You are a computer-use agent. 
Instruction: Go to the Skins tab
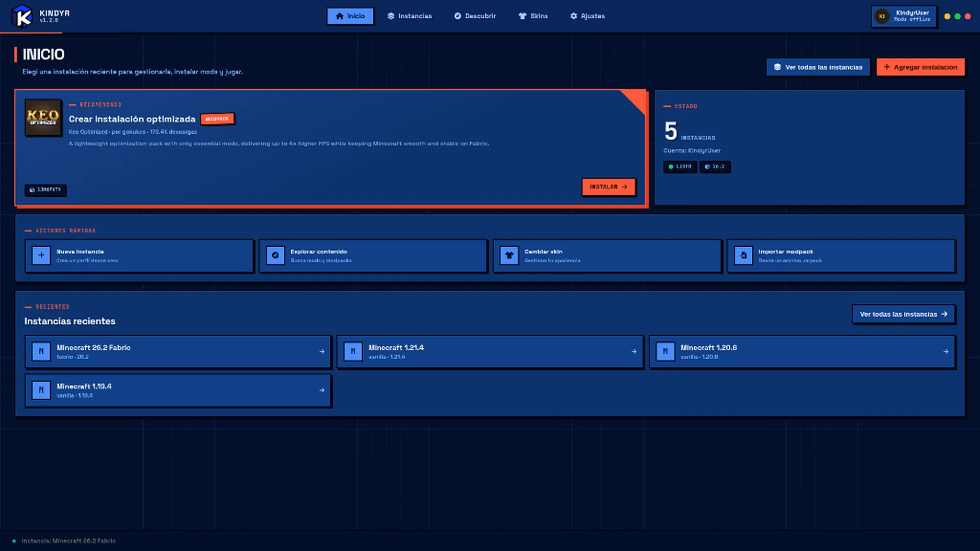pos(533,16)
